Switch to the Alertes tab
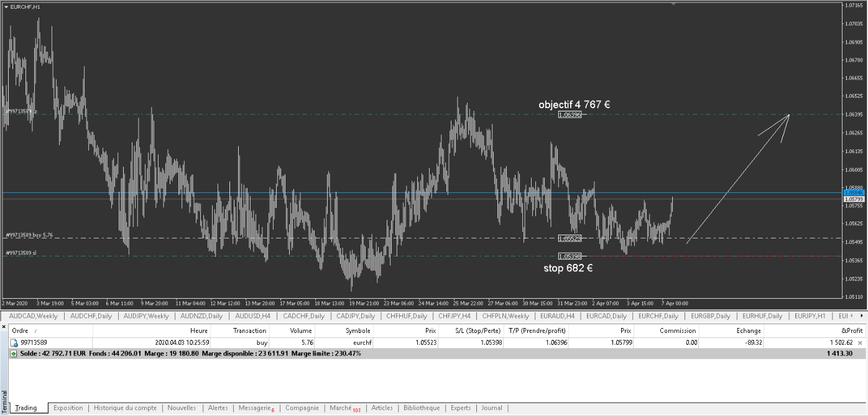Screen dimensions: 868x417 [218, 408]
